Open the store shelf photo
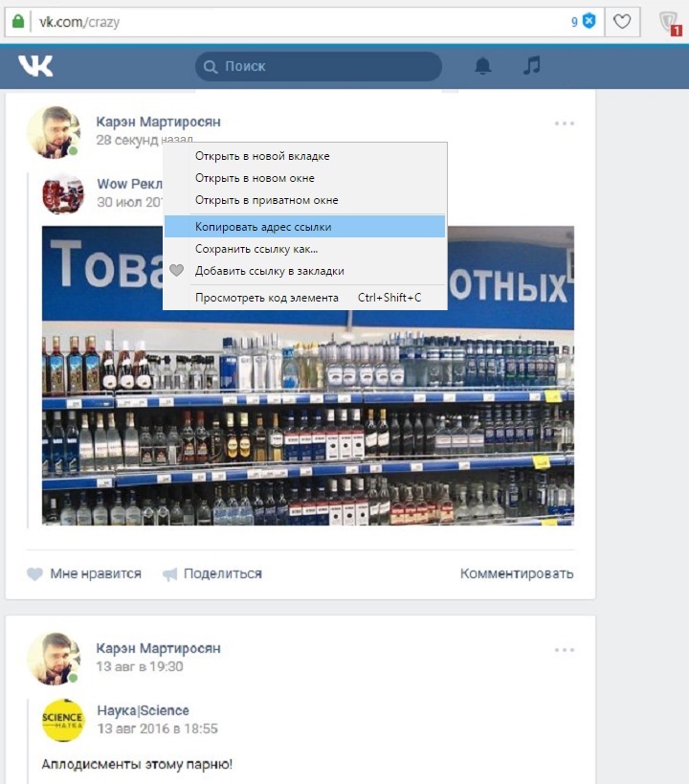This screenshot has height=784, width=689. click(x=307, y=412)
